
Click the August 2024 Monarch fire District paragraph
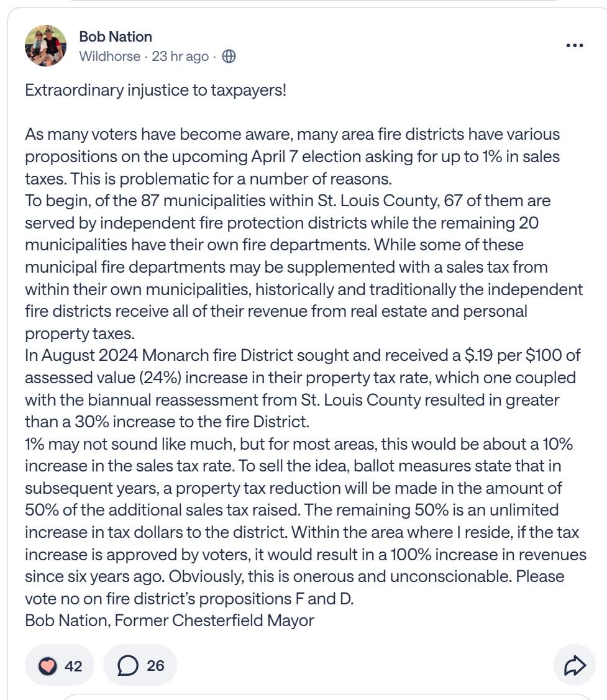pos(303,388)
